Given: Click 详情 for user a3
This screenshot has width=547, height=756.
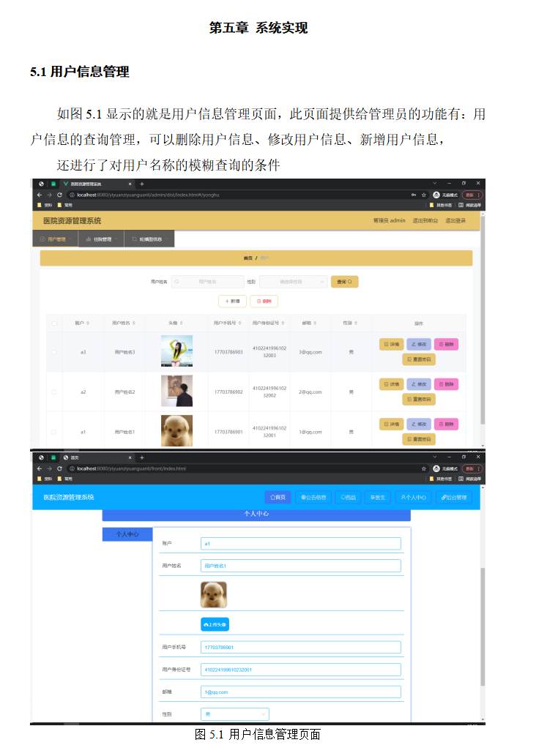Looking at the screenshot, I should pyautogui.click(x=392, y=344).
